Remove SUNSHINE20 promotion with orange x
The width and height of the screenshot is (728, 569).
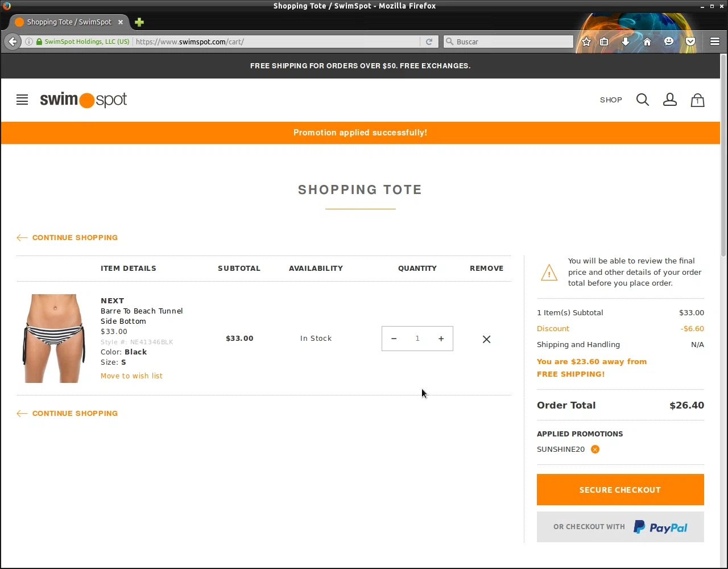(x=595, y=449)
